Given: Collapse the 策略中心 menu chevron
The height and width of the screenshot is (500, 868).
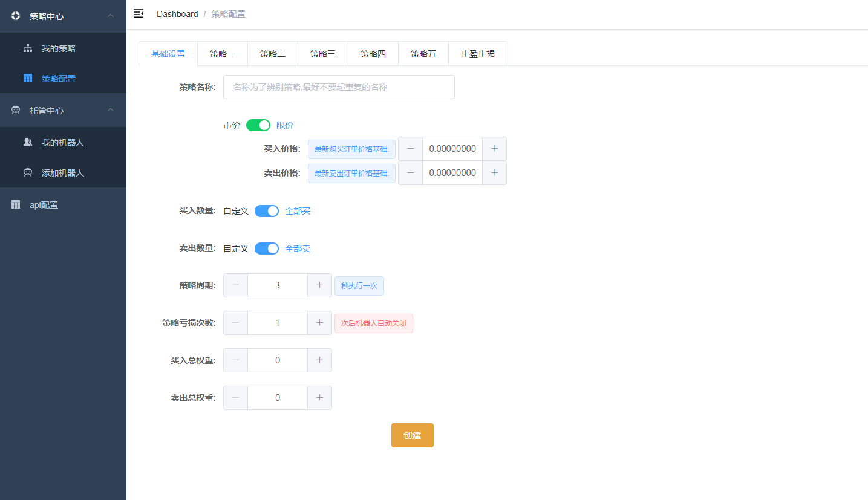Looking at the screenshot, I should click(111, 16).
